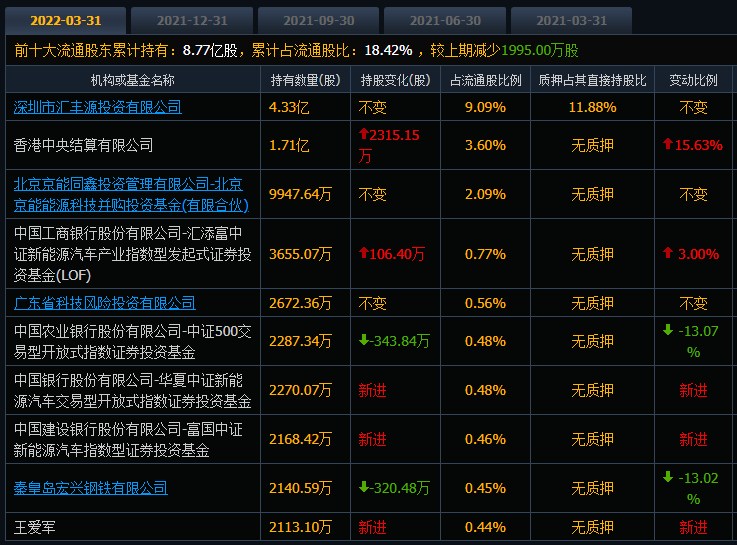The image size is (737, 545).
Task: Open 北京京能同鑫投资管理有限公司 fund link
Action: click(x=131, y=195)
